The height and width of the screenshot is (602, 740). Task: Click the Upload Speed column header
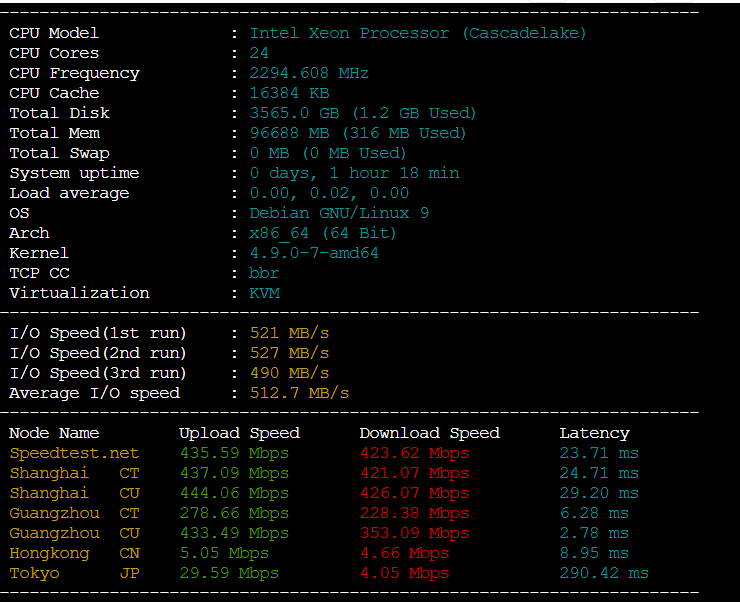(x=239, y=433)
